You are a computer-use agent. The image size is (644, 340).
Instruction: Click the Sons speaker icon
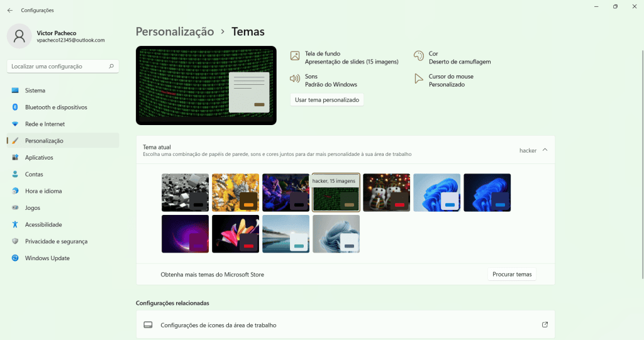[x=295, y=79]
